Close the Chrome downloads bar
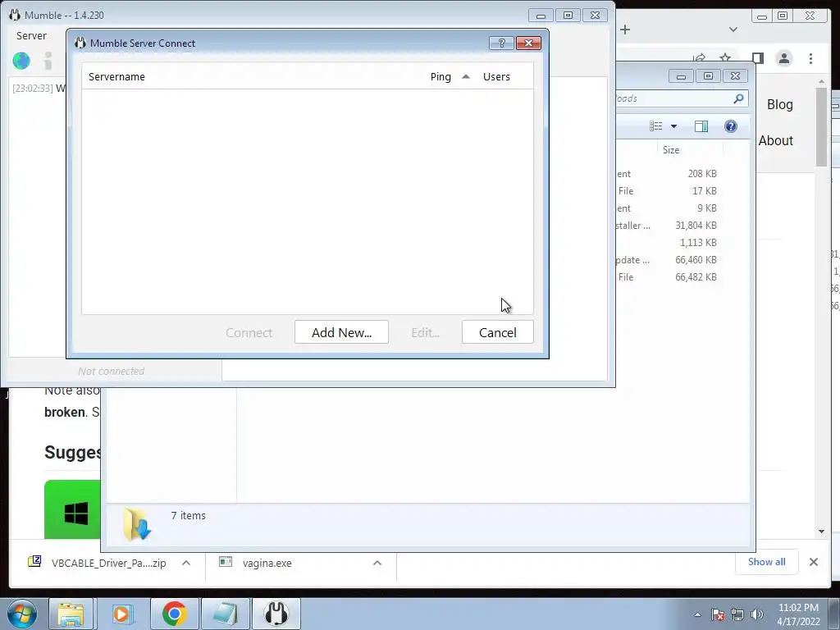Screen dimensions: 840x630 [x=813, y=562]
